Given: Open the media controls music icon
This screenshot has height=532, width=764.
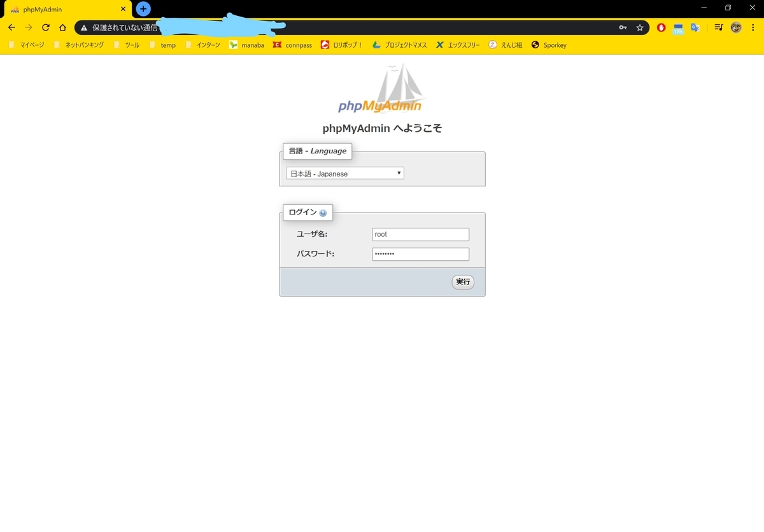Looking at the screenshot, I should point(719,27).
